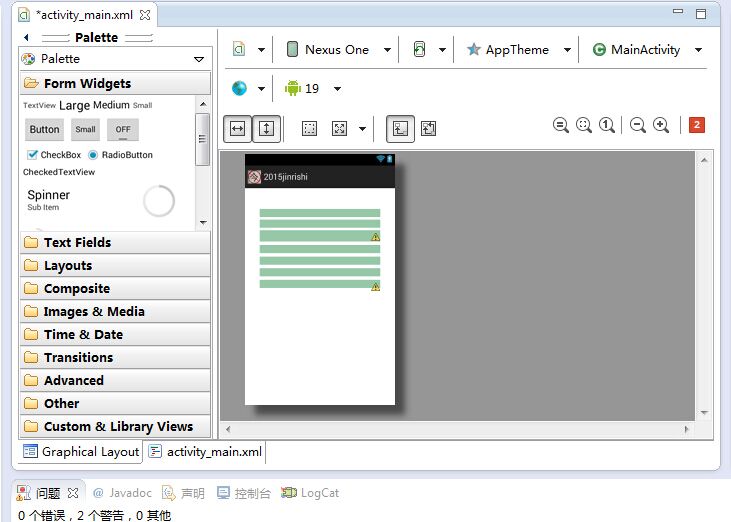Expand Custom & Library Views category
731x522 pixels.
pos(115,426)
